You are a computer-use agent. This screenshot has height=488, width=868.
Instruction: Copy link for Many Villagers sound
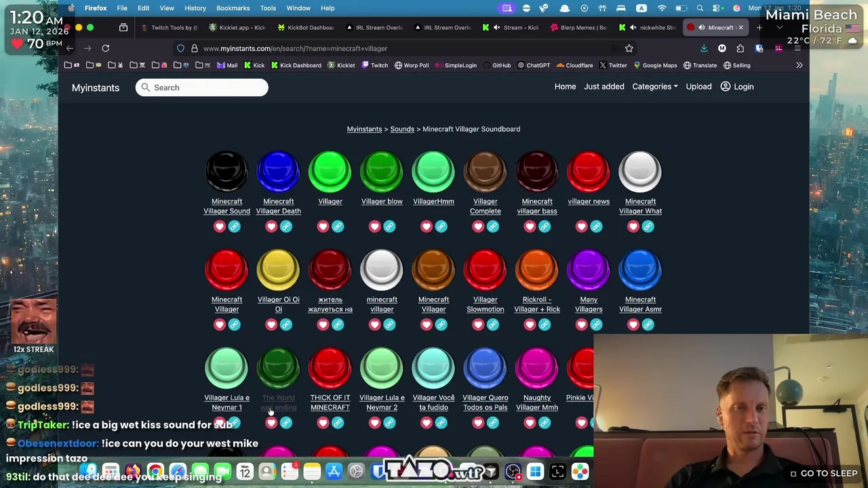click(596, 325)
